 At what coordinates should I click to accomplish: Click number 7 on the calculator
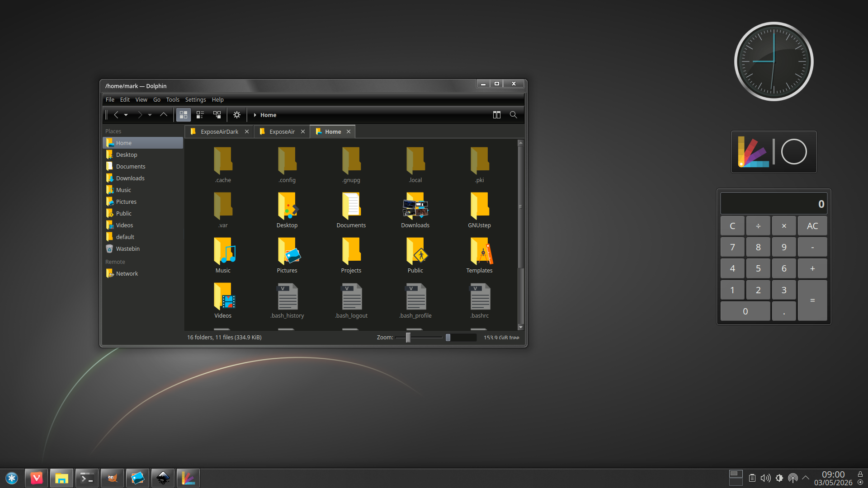[x=732, y=247]
